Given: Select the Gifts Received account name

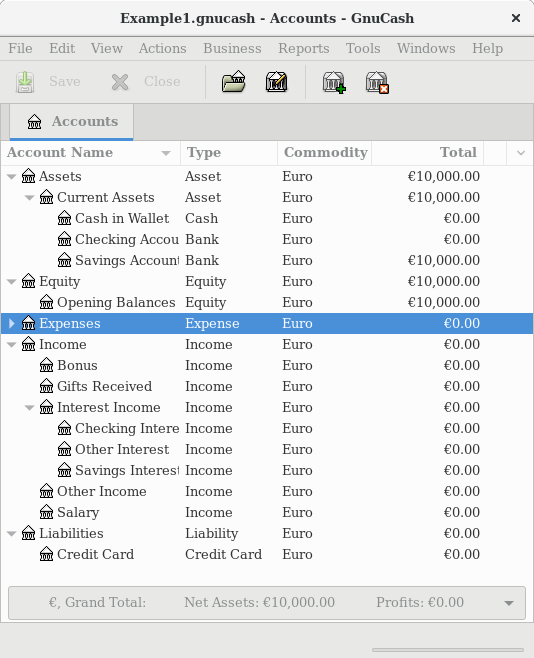Looking at the screenshot, I should click(104, 386).
